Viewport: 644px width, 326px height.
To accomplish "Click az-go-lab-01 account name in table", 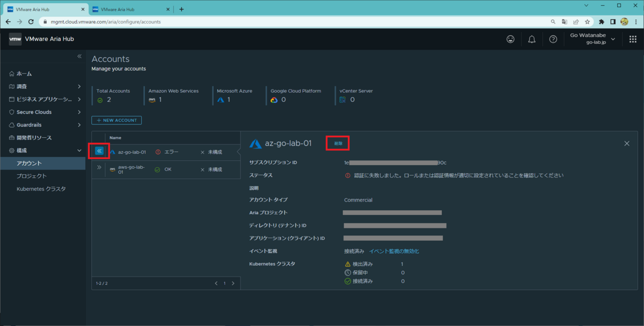I will pyautogui.click(x=132, y=152).
